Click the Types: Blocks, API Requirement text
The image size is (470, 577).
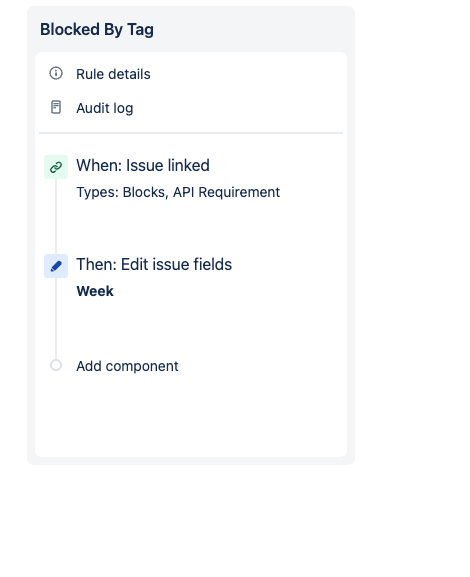coord(178,192)
